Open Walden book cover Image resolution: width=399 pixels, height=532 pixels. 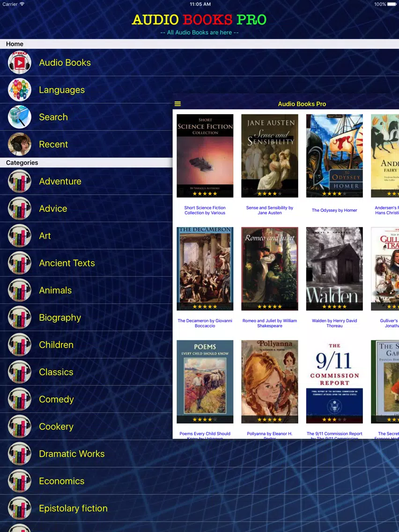[334, 269]
